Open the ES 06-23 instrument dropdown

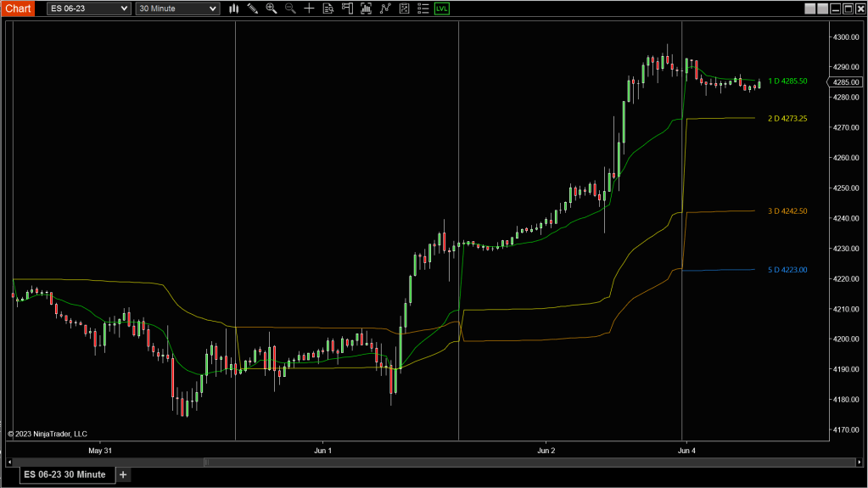(88, 8)
